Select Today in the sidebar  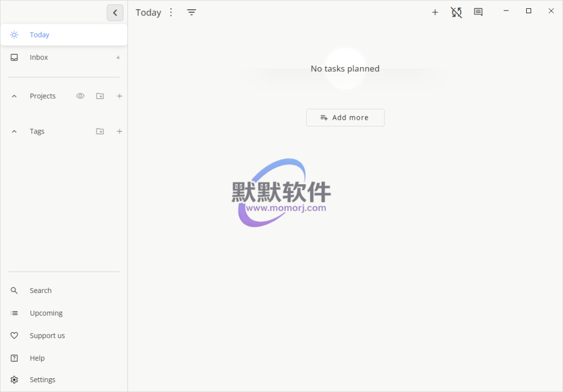pos(40,35)
